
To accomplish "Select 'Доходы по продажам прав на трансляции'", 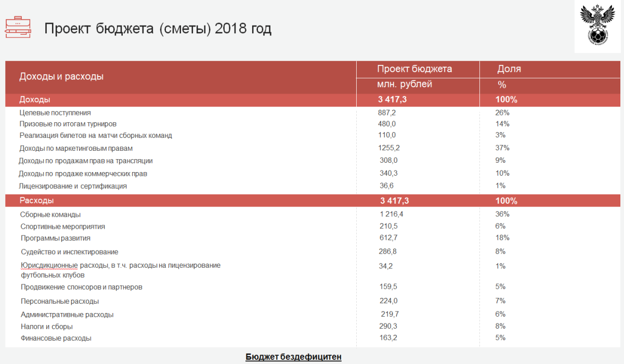I will click(86, 161).
